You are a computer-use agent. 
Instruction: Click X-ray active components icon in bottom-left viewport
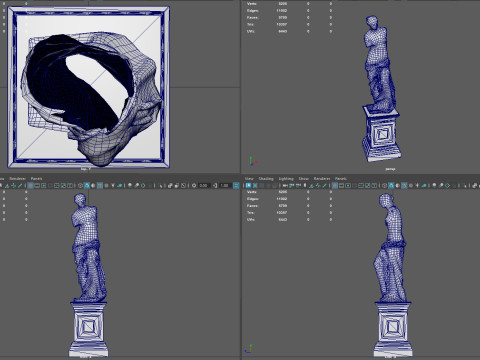[177, 185]
